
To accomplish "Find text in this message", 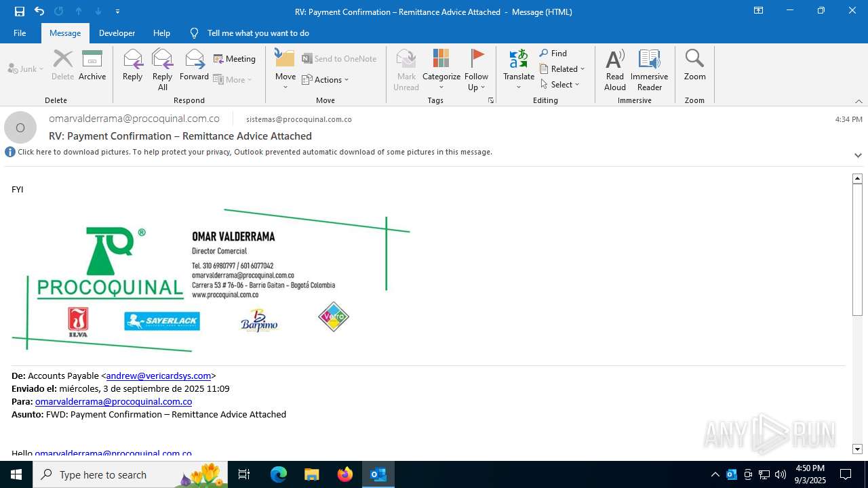I will [x=553, y=53].
